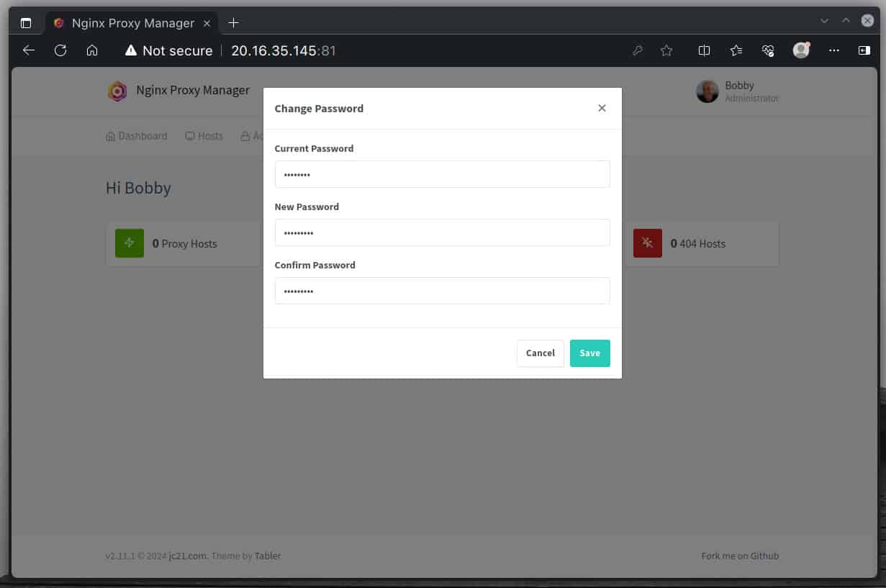Visit the Fork me on Github link

coord(740,556)
